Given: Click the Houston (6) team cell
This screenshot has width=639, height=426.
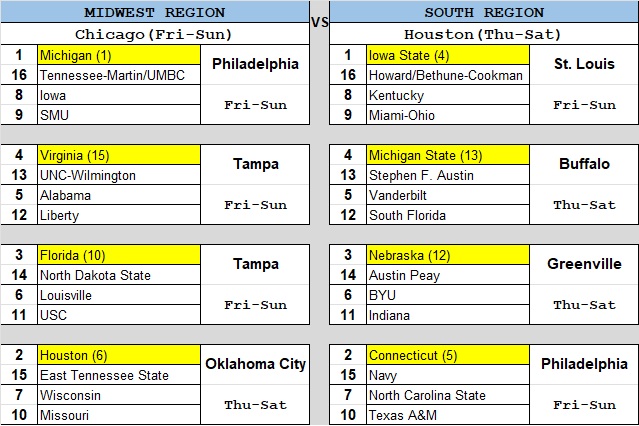Looking at the screenshot, I should (119, 355).
